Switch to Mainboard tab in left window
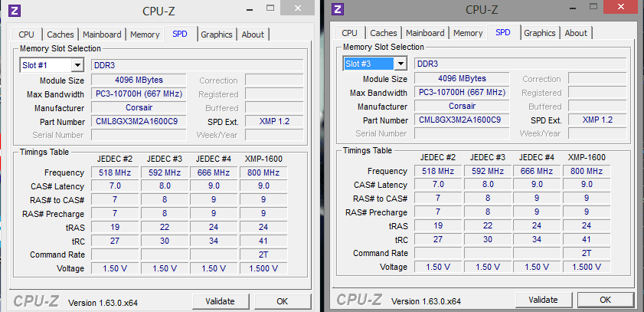The width and height of the screenshot is (644, 312). click(102, 34)
